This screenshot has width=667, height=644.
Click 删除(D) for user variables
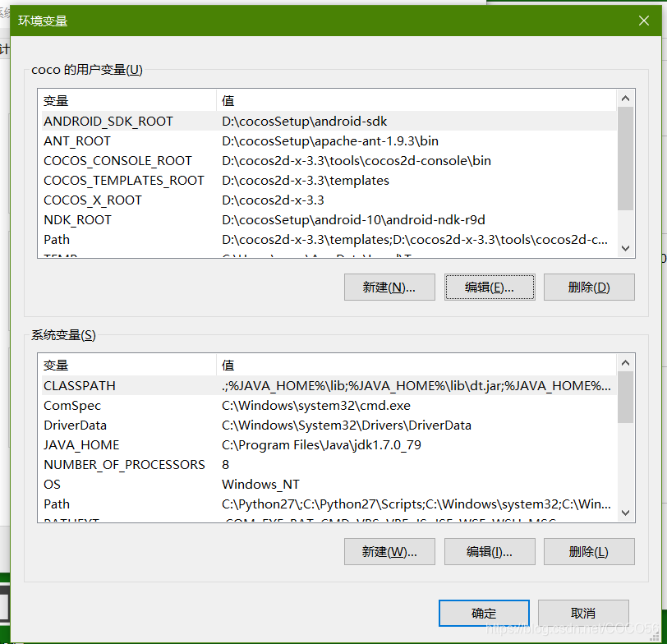(589, 287)
